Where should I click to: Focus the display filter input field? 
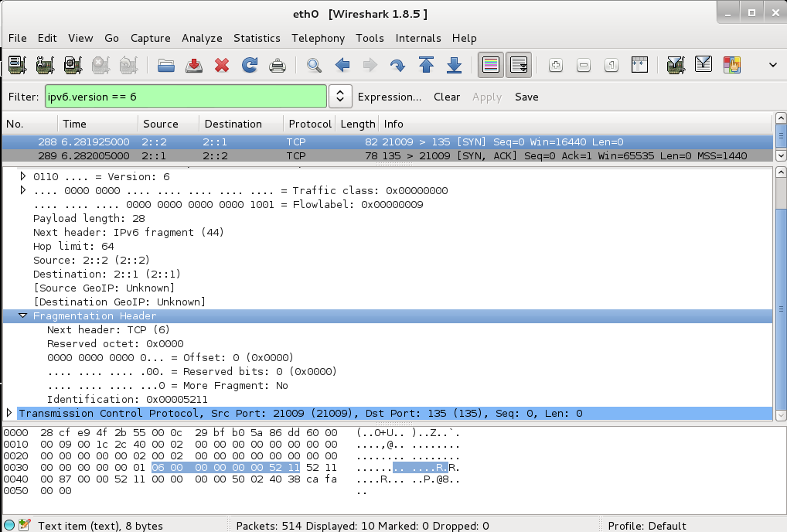tap(186, 97)
